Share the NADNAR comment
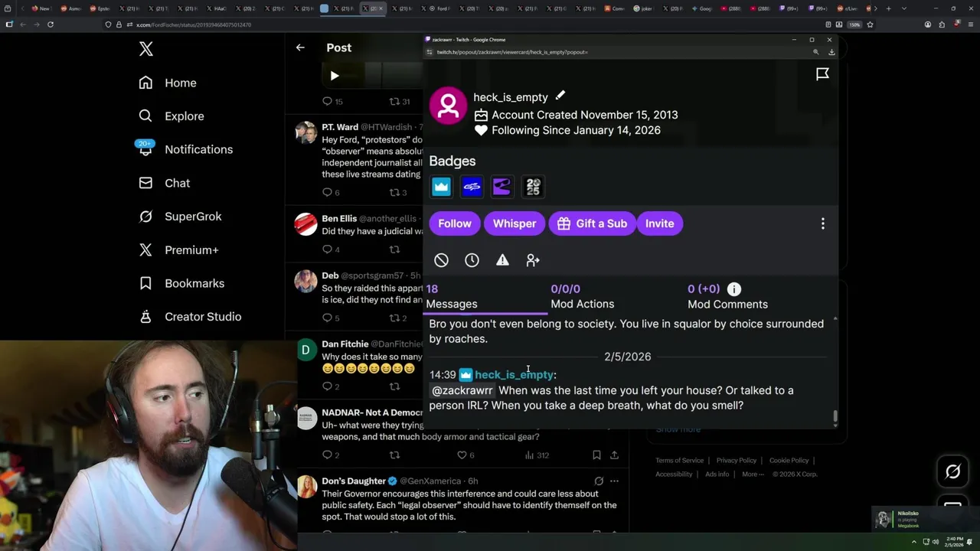This screenshot has width=980, height=551. point(614,455)
